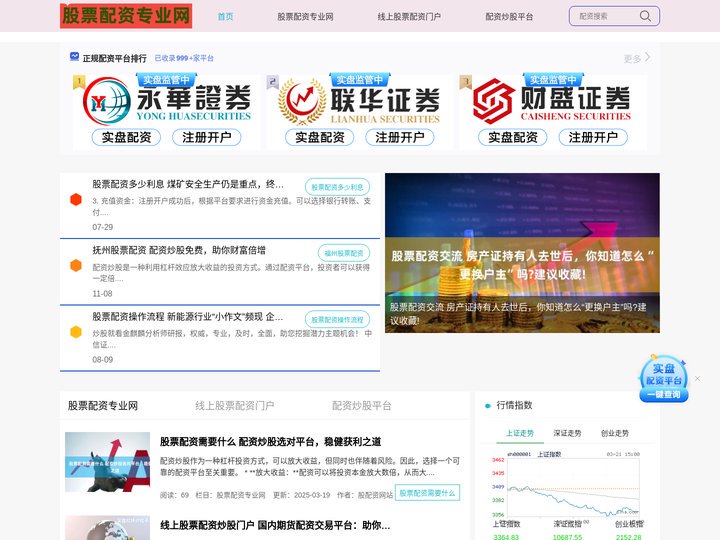Open headline 线上股票配资炒股门户 国内期货配资
720x540 pixels.
[275, 525]
